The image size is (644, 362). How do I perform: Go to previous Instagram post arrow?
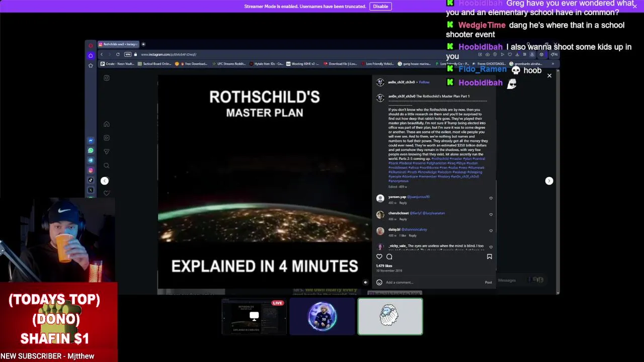105,181
